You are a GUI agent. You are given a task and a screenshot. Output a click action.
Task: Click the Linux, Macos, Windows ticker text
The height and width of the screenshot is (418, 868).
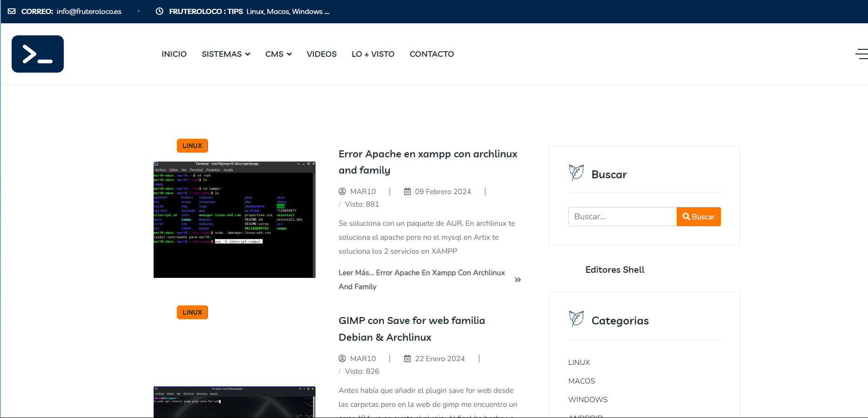tap(288, 11)
